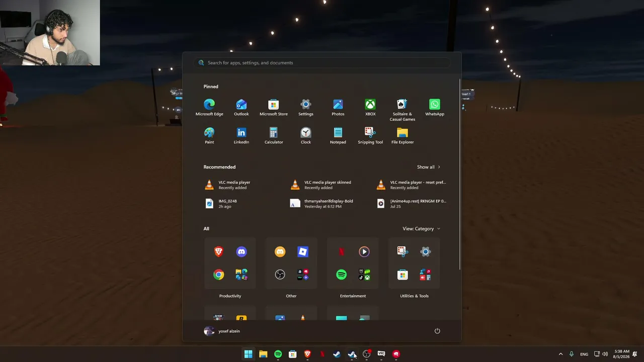Open the View: Category dropdown
Screen dimensions: 644x362
(422, 229)
